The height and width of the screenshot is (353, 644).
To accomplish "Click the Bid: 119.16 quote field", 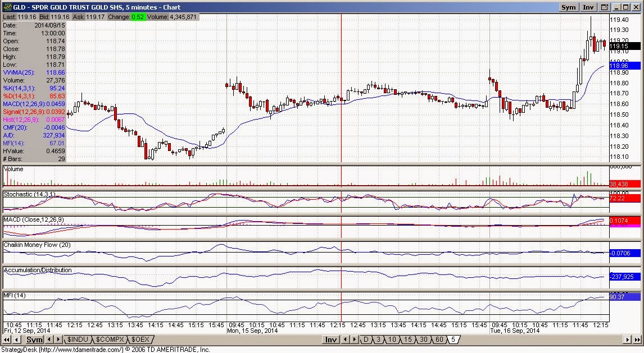I will [x=54, y=17].
